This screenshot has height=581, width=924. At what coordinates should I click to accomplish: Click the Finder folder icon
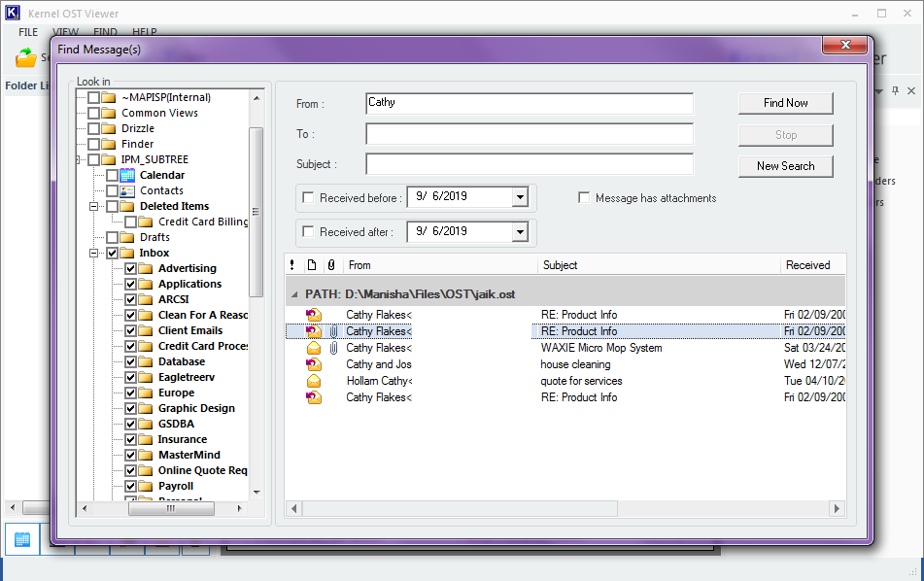coord(109,144)
